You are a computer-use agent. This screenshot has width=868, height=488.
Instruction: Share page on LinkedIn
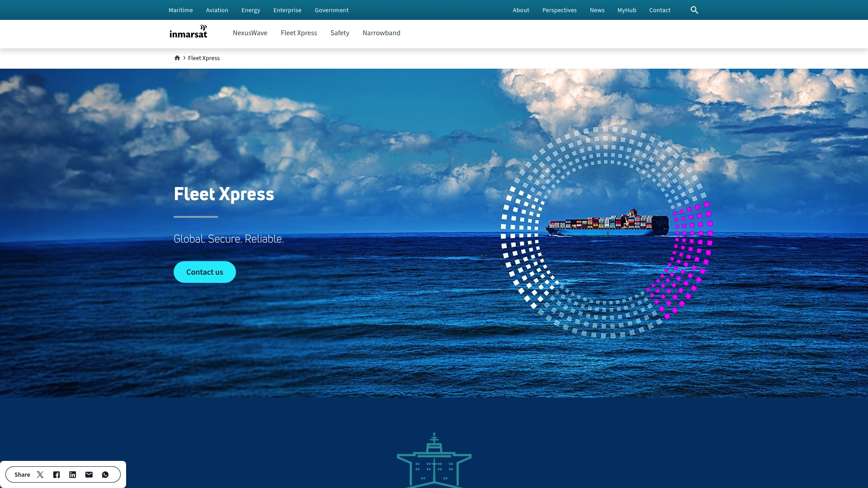pos(73,474)
